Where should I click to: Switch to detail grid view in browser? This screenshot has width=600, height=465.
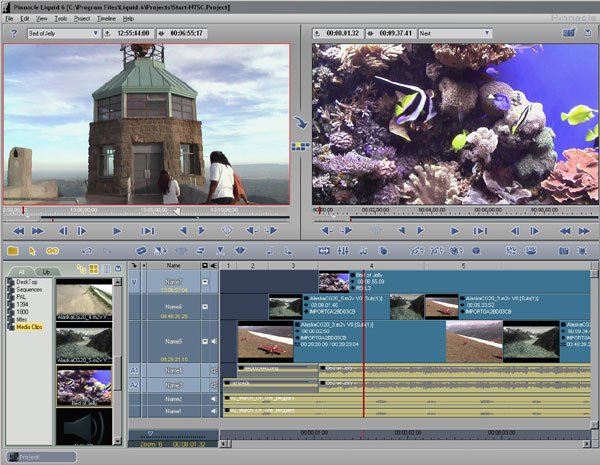pyautogui.click(x=107, y=269)
